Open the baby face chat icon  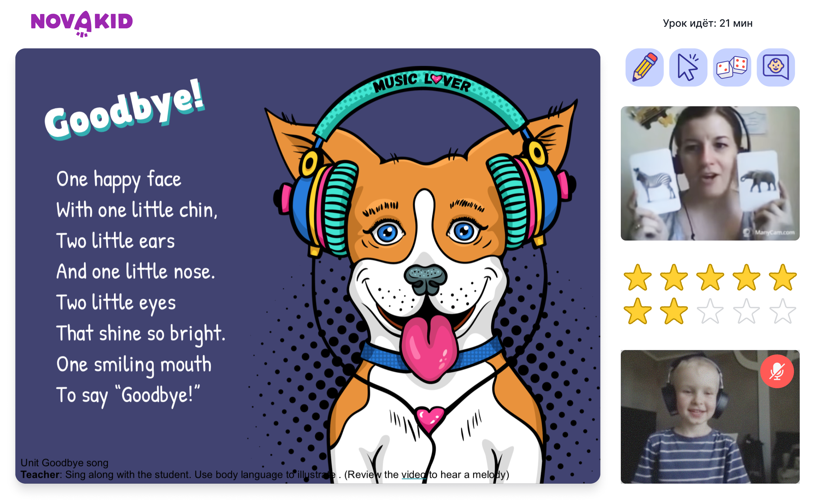(776, 67)
